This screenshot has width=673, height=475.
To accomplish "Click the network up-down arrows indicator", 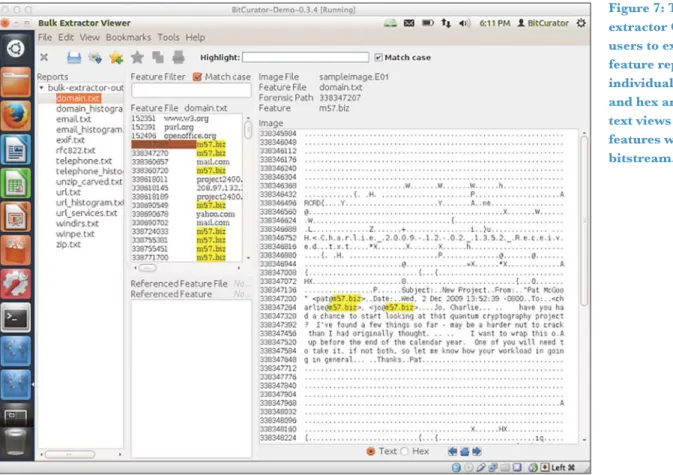I will click(446, 23).
